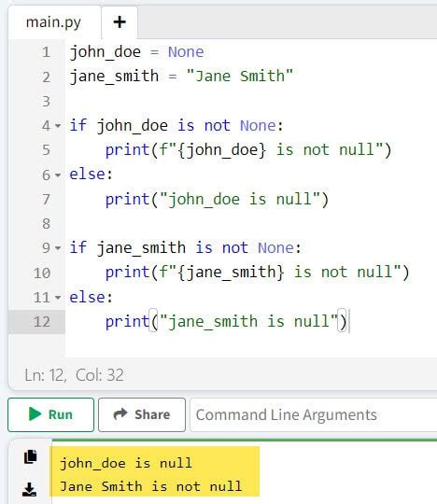Click line number 3 in gutter

pos(46,102)
